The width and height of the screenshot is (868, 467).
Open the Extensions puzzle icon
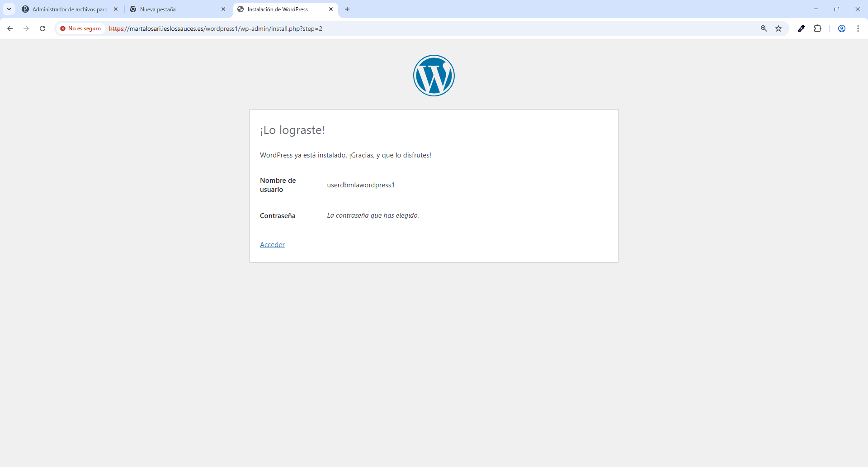click(x=817, y=29)
